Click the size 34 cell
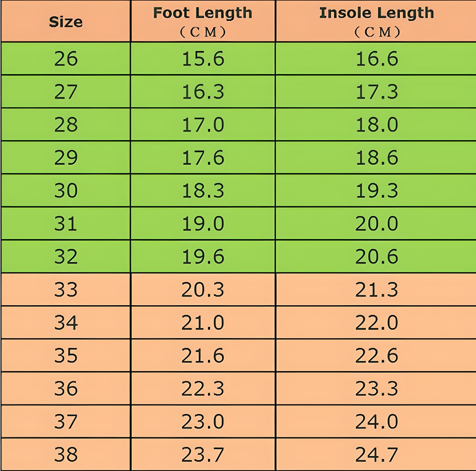476x471 pixels. [66, 322]
